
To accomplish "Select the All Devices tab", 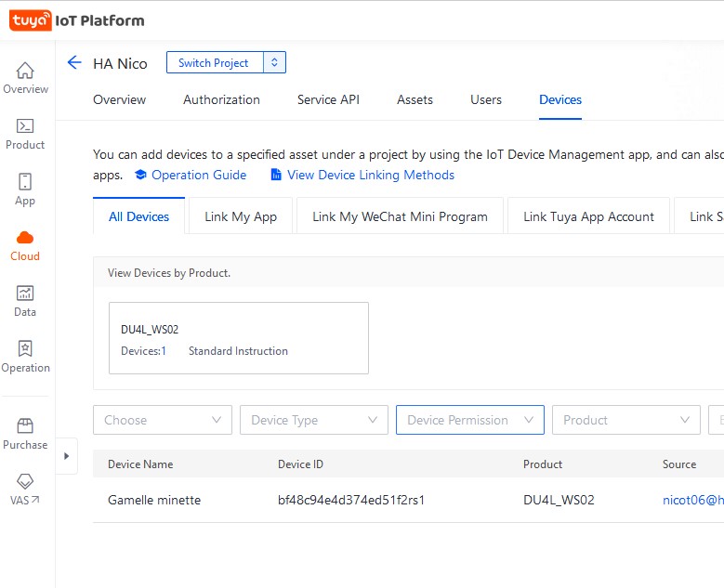I will tap(139, 216).
